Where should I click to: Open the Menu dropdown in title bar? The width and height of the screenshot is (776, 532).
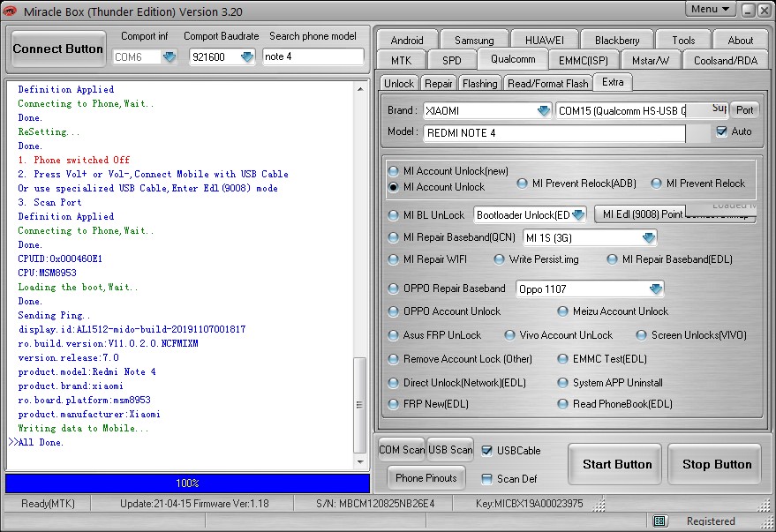coord(710,9)
